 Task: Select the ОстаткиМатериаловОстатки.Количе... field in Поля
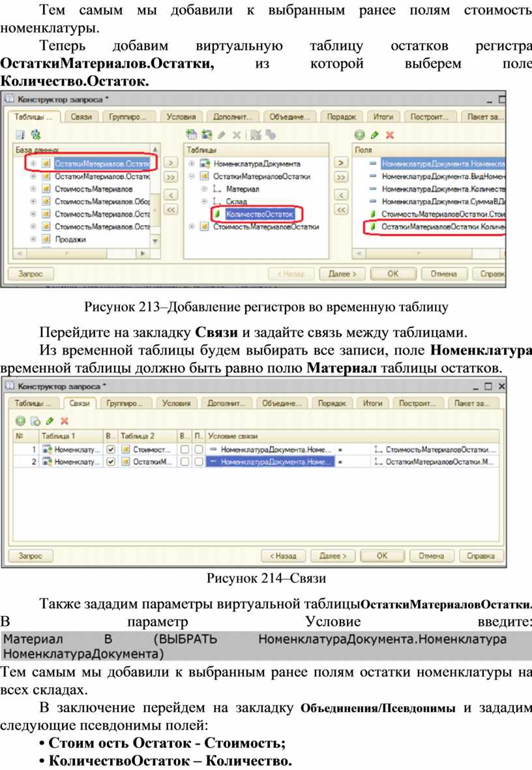coord(443,226)
